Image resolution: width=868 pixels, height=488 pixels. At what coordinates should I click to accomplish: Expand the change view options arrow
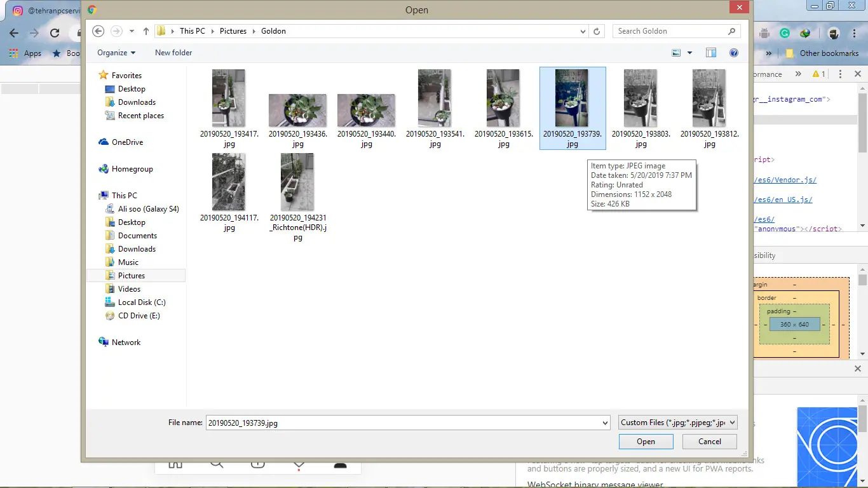point(689,53)
